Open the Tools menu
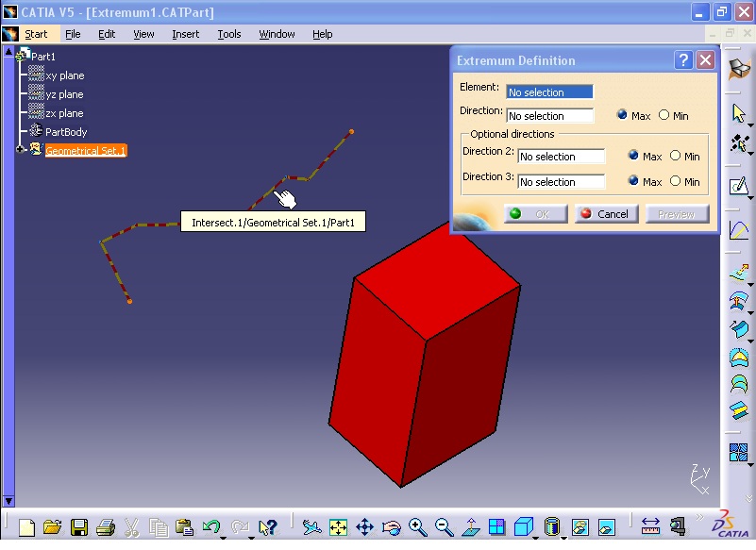 tap(229, 34)
